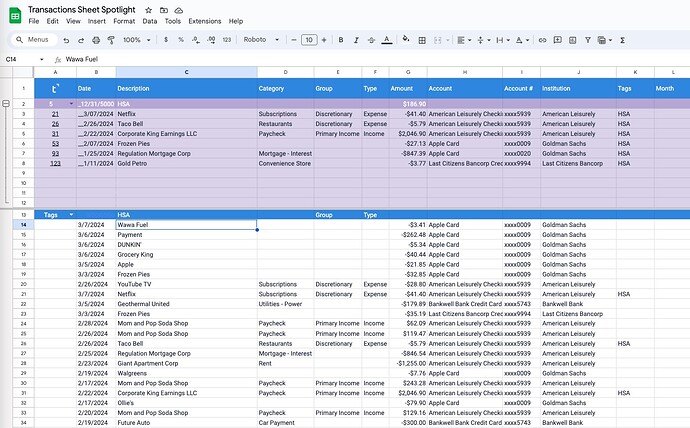Open horizontal align dropdown
This screenshot has width=690, height=428.
point(464,40)
